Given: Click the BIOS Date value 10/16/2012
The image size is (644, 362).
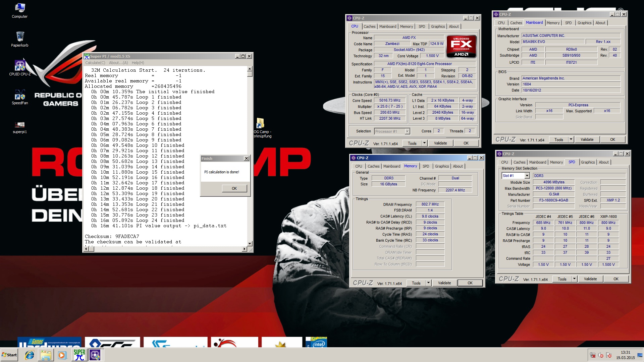Looking at the screenshot, I should (x=571, y=90).
